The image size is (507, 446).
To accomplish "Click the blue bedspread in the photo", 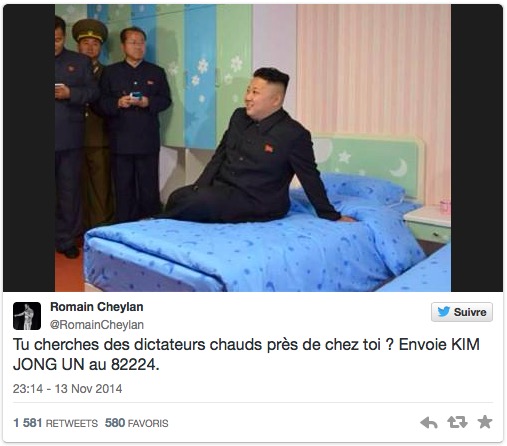I will [233, 253].
